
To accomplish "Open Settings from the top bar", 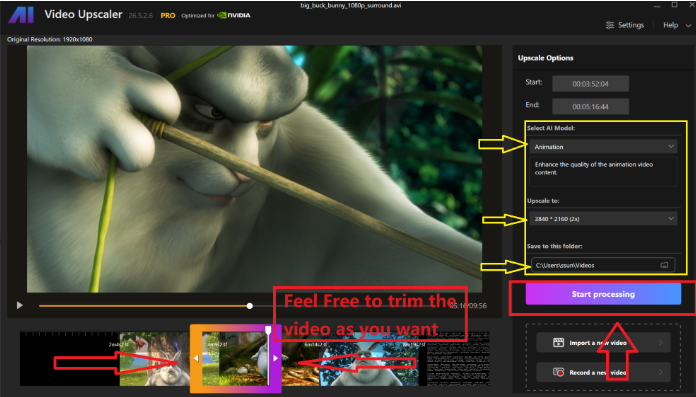I will pos(625,25).
